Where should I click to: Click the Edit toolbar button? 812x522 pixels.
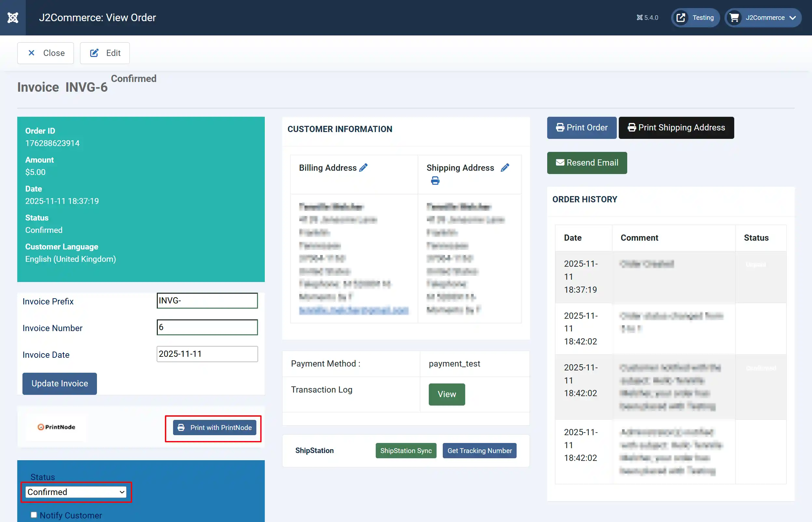click(x=105, y=53)
